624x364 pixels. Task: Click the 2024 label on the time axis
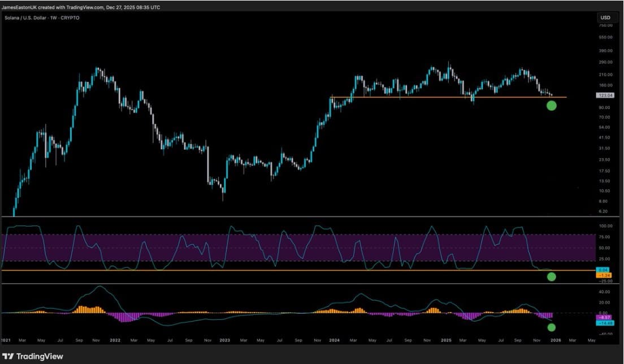tap(334, 340)
